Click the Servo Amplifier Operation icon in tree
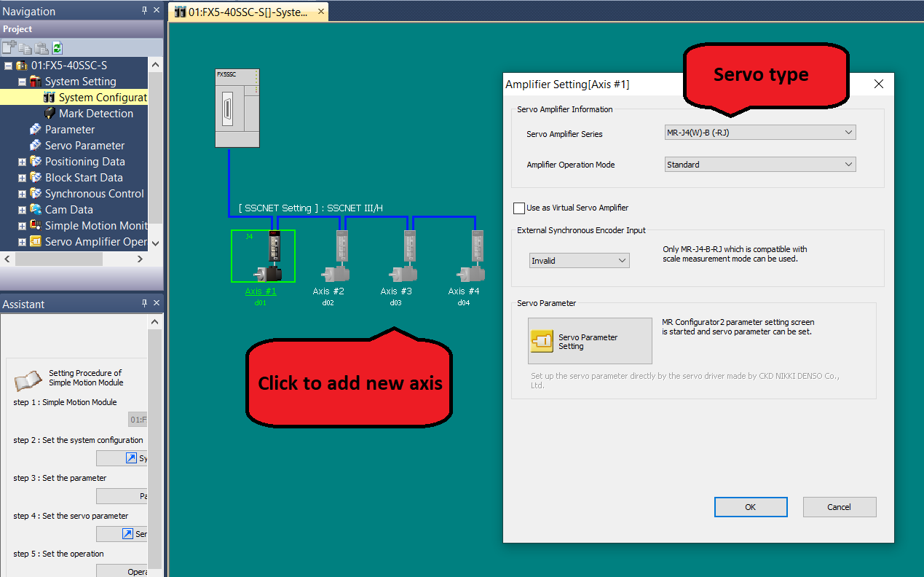924x577 pixels. click(36, 242)
